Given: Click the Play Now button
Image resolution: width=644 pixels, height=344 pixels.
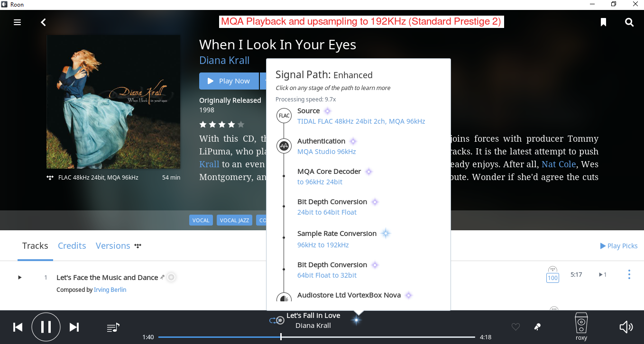Looking at the screenshot, I should tap(229, 81).
